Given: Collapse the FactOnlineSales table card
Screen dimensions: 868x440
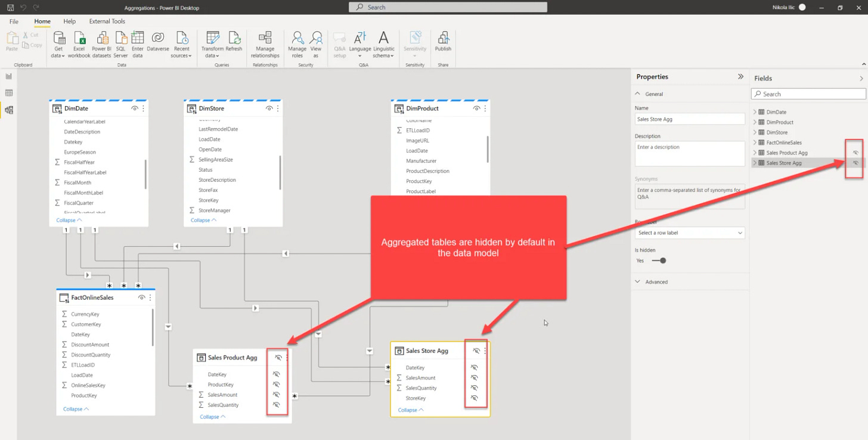Looking at the screenshot, I should coord(76,409).
